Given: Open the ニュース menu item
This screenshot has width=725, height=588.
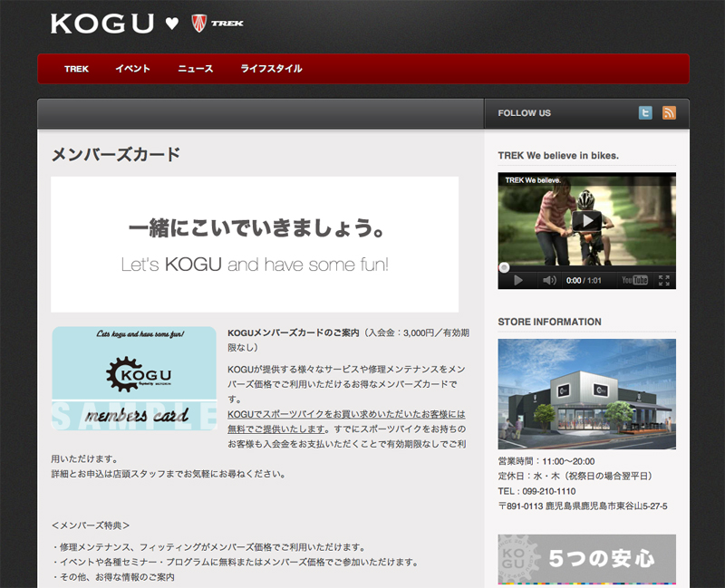Looking at the screenshot, I should pos(195,69).
